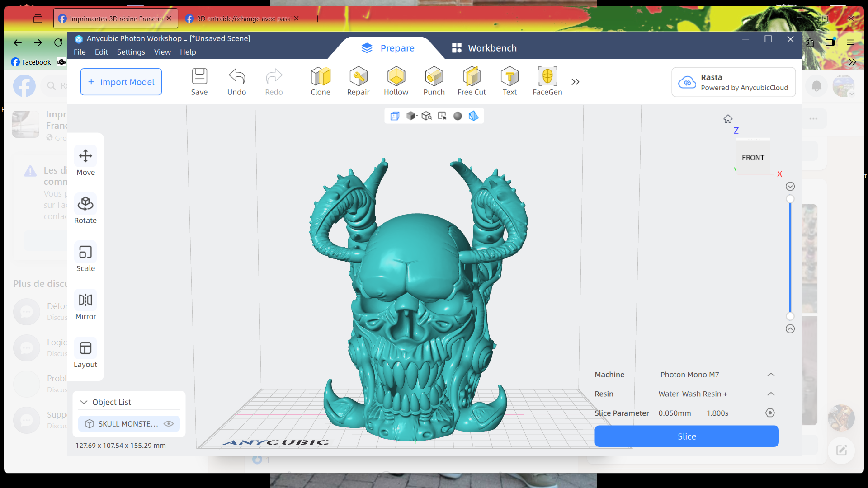868x488 pixels.
Task: Click the top handle of layer slider
Action: pyautogui.click(x=790, y=199)
